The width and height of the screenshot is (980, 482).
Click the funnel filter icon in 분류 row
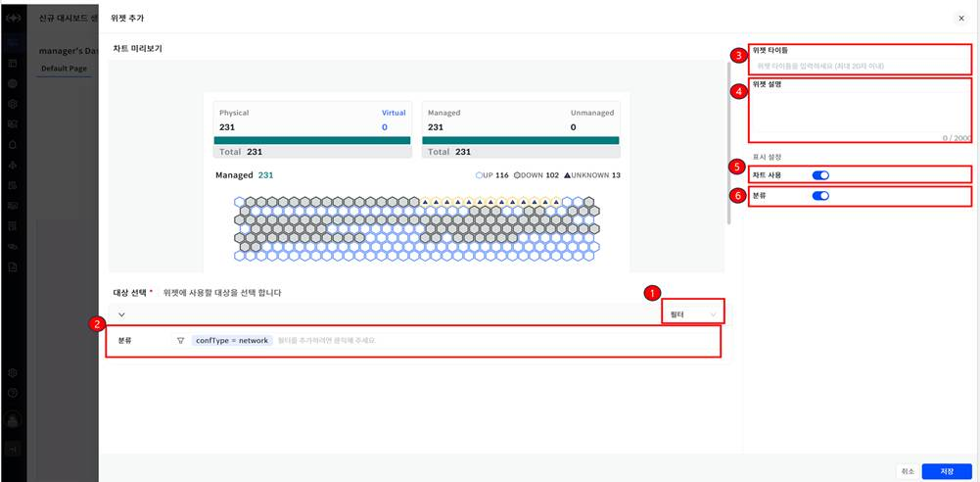tap(180, 341)
